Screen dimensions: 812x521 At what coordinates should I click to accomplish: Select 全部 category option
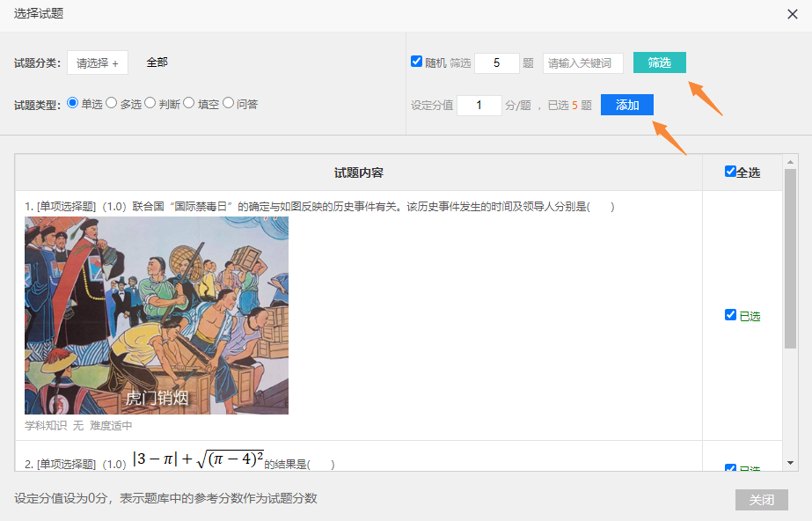157,62
